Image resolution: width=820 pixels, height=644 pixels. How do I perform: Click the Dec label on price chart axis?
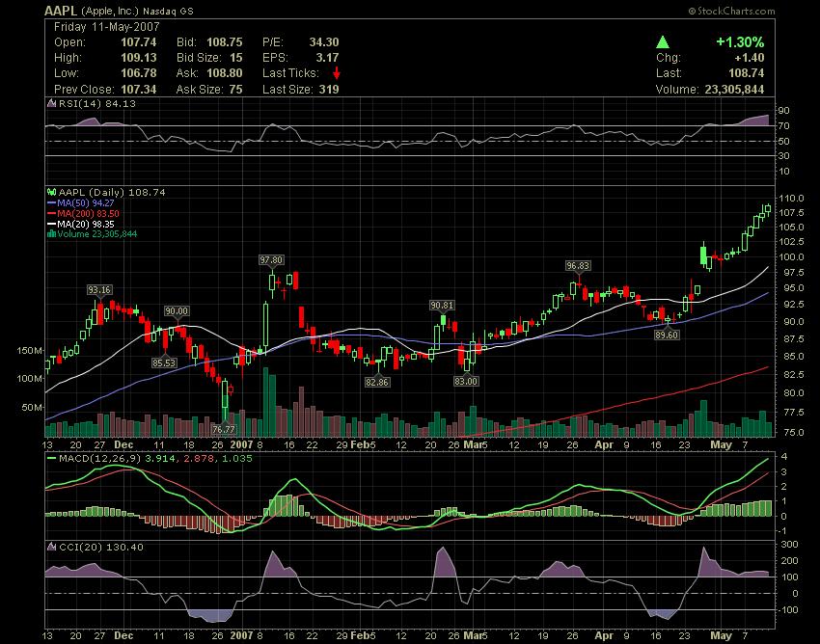(x=123, y=444)
